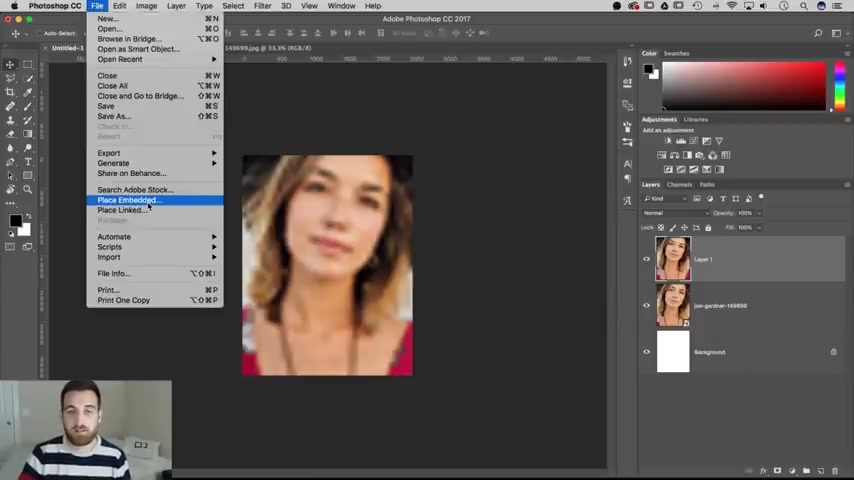This screenshot has height=480, width=854.
Task: Open the Fill slider arrow
Action: (x=759, y=228)
